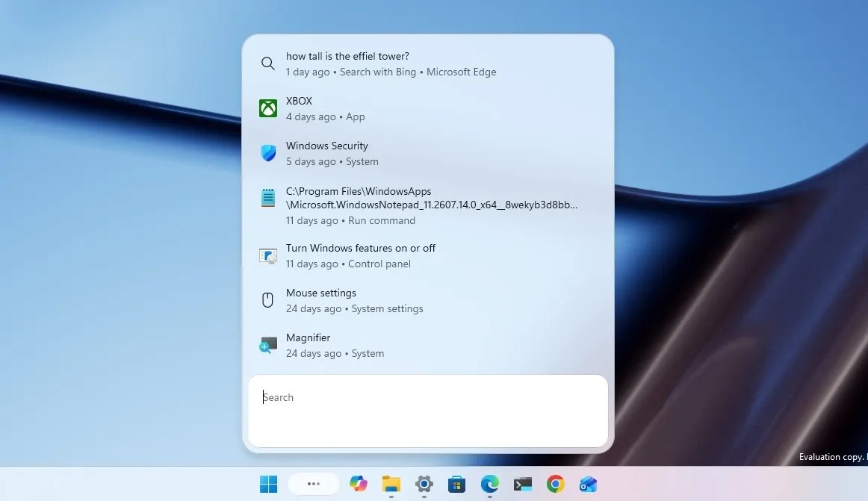Screen dimensions: 868x501
Task: Click '24 days ago • System' subtitle
Action: click(335, 354)
